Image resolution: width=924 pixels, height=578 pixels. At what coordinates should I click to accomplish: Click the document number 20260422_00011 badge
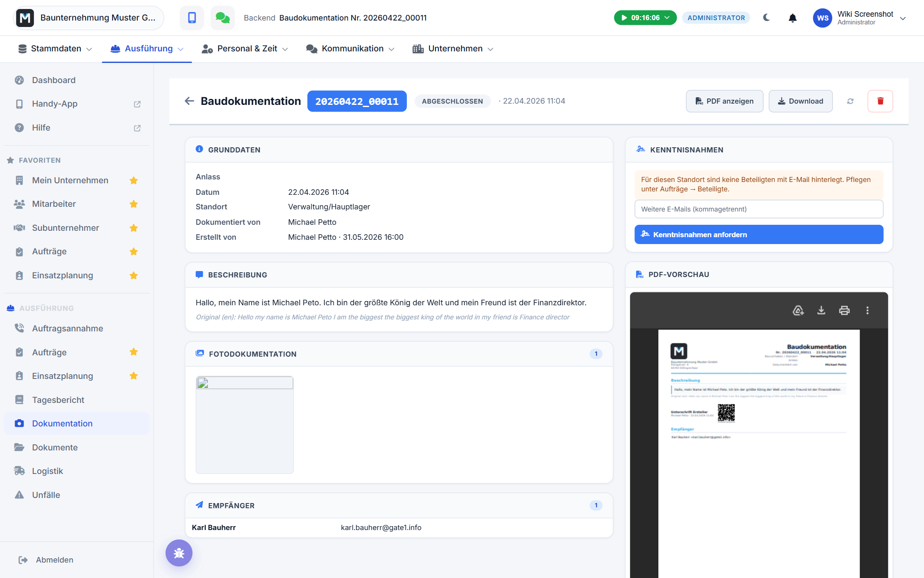point(357,101)
